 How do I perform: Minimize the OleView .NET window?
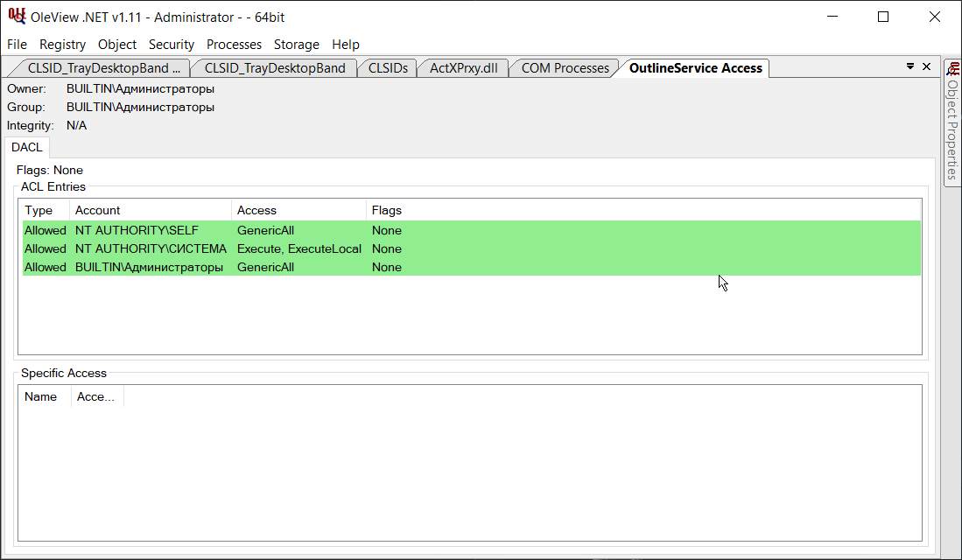coord(832,17)
